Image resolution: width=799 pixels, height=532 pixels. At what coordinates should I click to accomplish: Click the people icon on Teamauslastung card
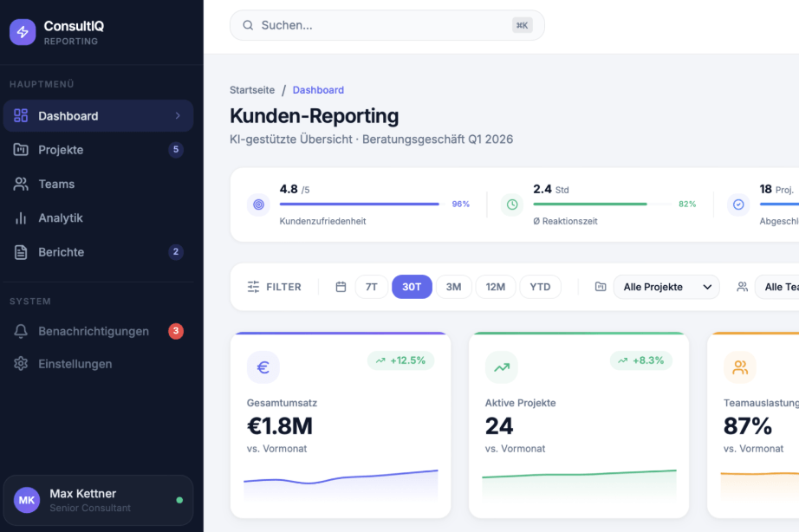739,367
